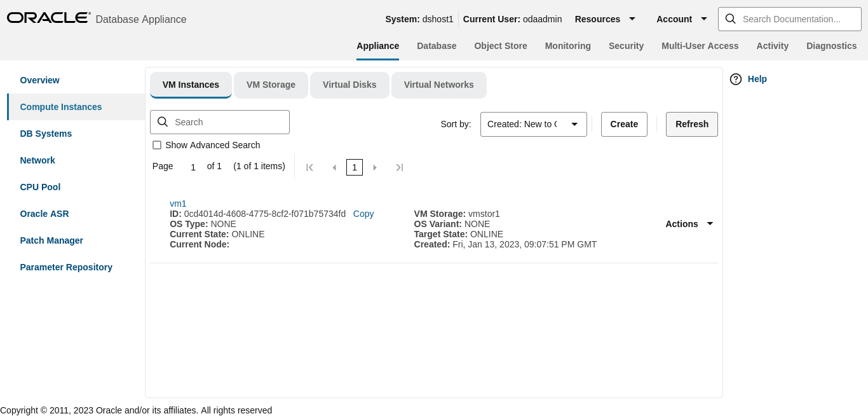Click the Create button
Image resolution: width=868 pixels, height=416 pixels.
[x=624, y=124]
